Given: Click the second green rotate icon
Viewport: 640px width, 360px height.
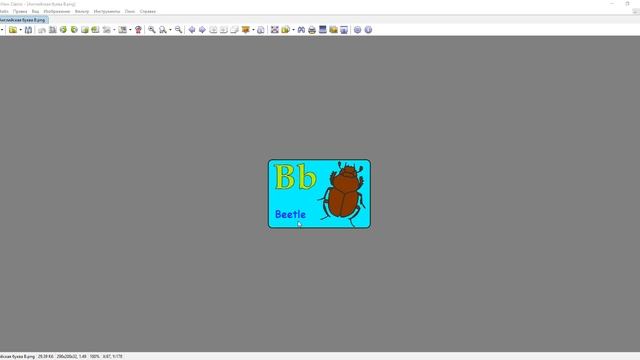Looking at the screenshot, I should [x=74, y=30].
